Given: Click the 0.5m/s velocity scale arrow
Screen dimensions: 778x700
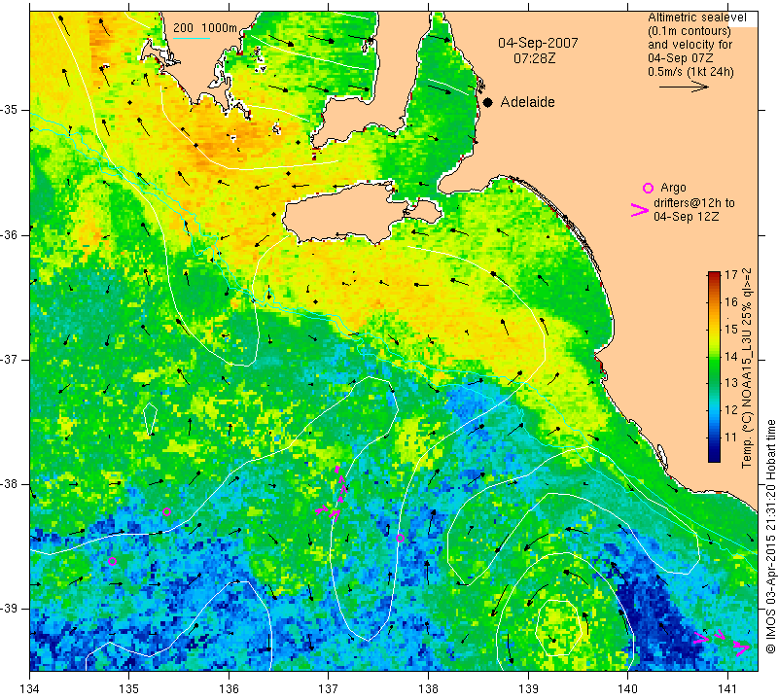Looking at the screenshot, I should (685, 87).
